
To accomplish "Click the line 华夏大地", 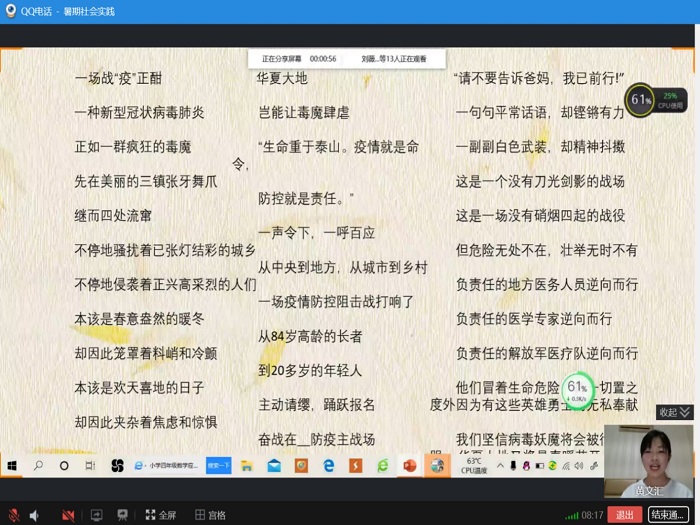I will coord(283,79).
